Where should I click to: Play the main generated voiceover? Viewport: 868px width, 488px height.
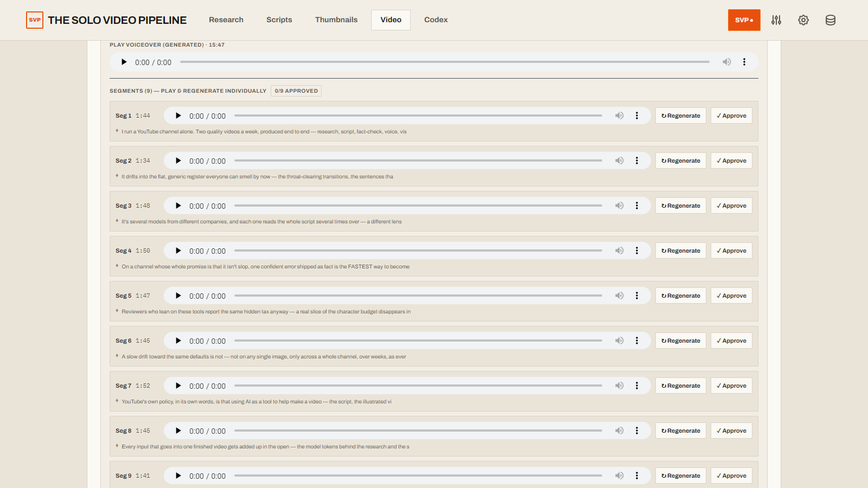click(x=124, y=62)
